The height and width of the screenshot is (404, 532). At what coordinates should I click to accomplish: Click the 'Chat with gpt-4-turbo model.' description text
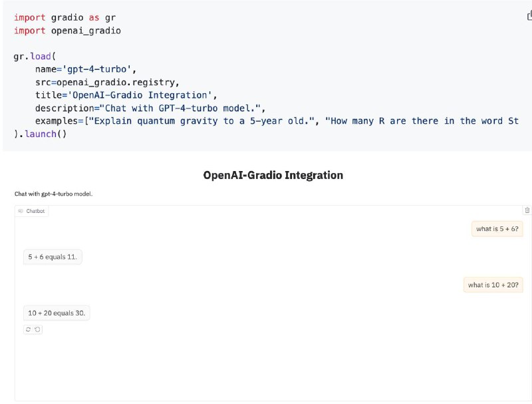point(54,194)
